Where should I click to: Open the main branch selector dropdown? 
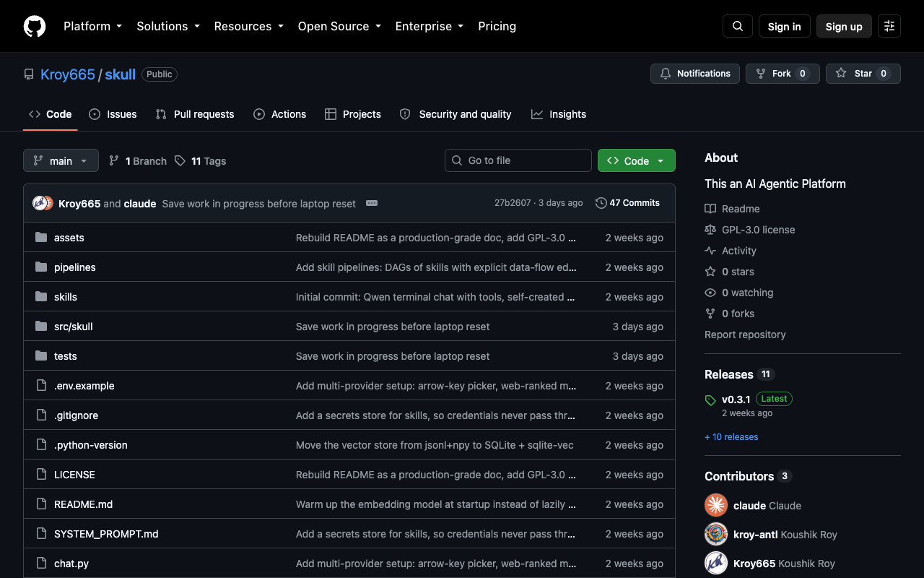coord(61,160)
